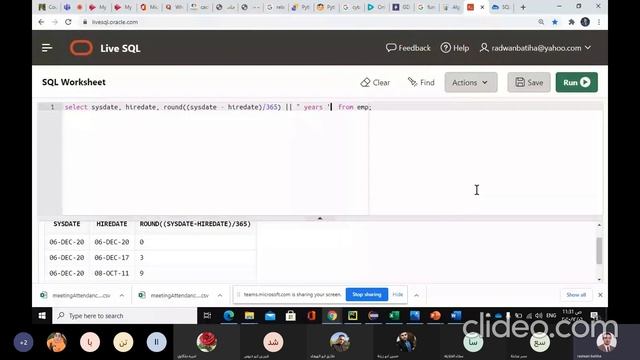Clear the SQL worksheet
Screen dimensions: 640x360
(375, 82)
